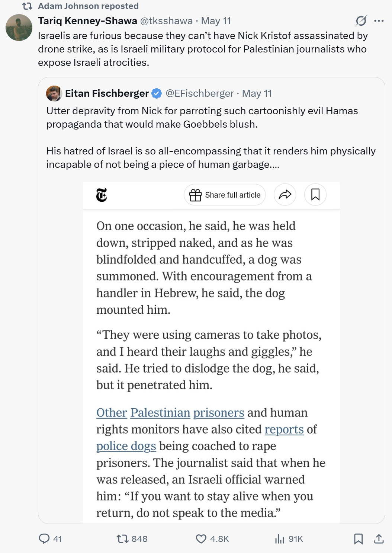Save article with NYT bookmark icon
The height and width of the screenshot is (553, 392).
coord(315,195)
